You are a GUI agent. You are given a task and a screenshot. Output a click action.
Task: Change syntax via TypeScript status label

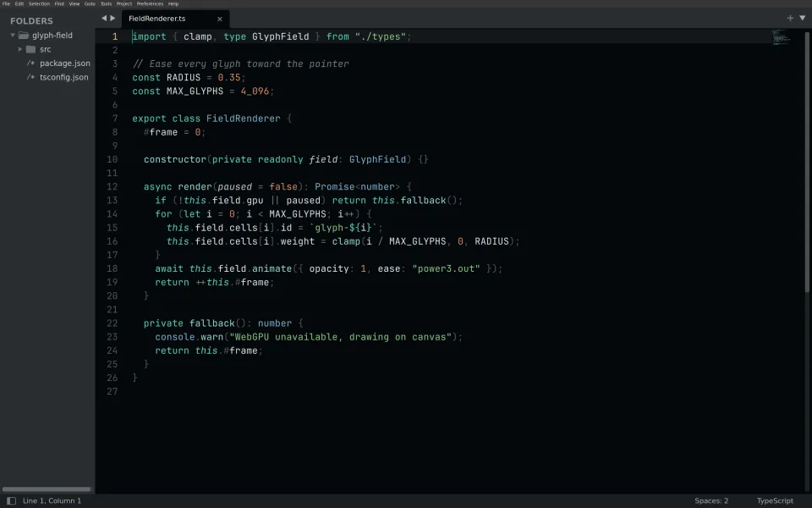click(775, 500)
